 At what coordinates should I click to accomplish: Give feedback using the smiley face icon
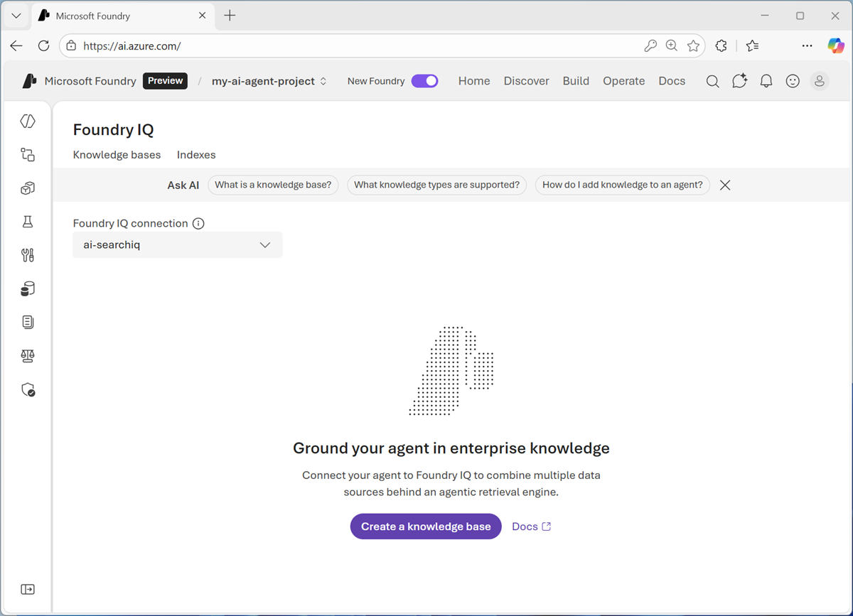point(793,81)
